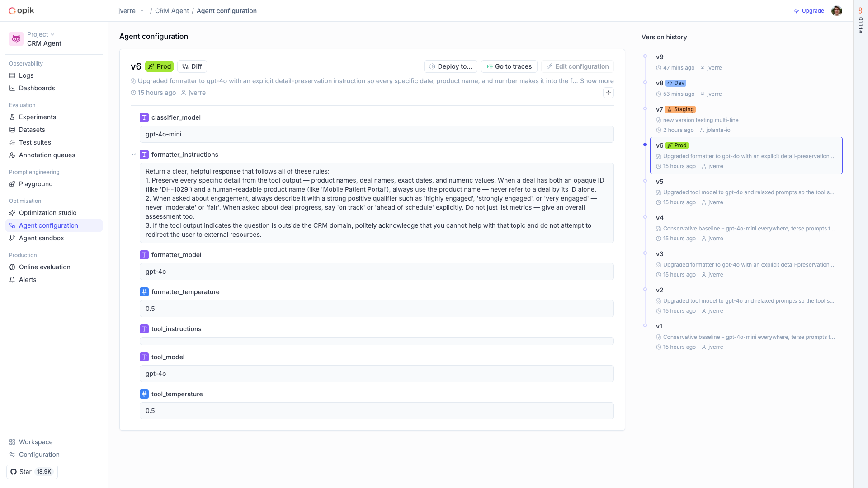Click the Deploy to... button
Screen dimensions: 868x488
[450, 66]
